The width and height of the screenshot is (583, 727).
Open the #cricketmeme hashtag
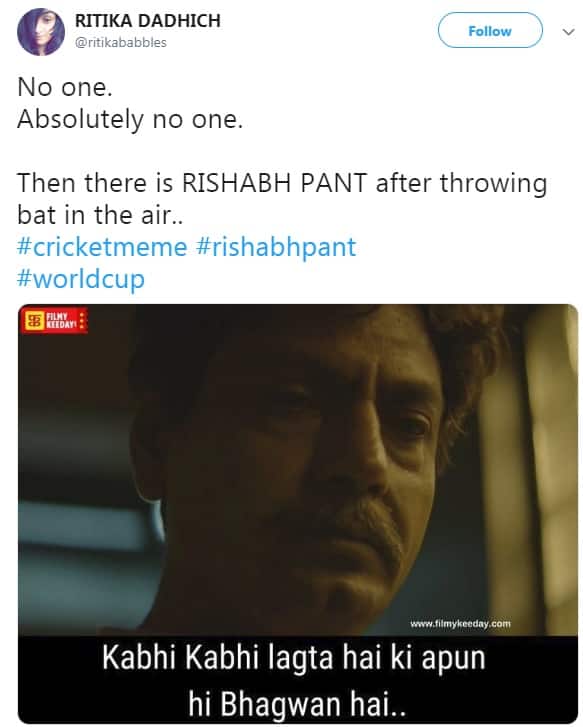coord(102,247)
